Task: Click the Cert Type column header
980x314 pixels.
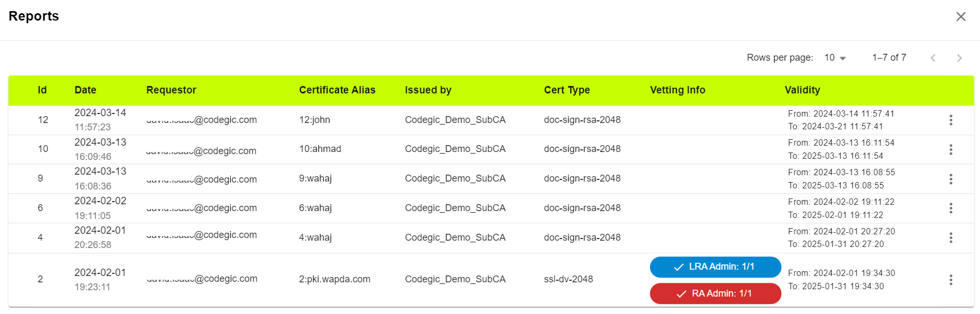Action: [x=567, y=90]
